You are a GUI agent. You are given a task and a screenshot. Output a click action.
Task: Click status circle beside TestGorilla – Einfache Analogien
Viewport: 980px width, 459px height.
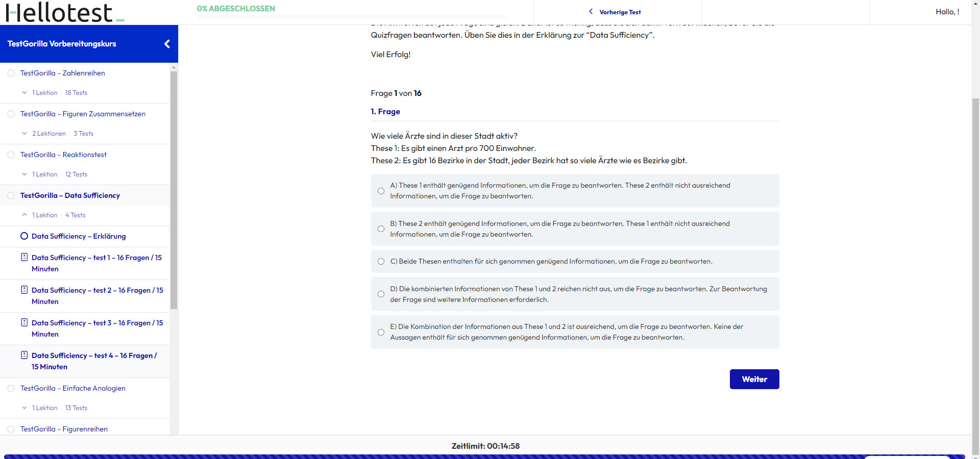11,389
